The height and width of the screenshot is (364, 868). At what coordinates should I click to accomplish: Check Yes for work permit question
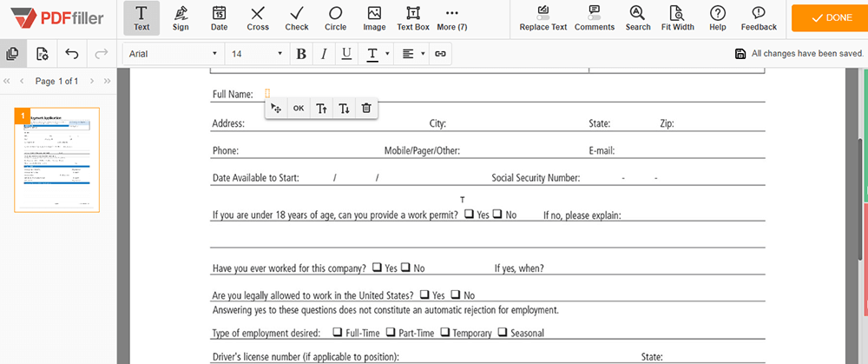coord(470,215)
